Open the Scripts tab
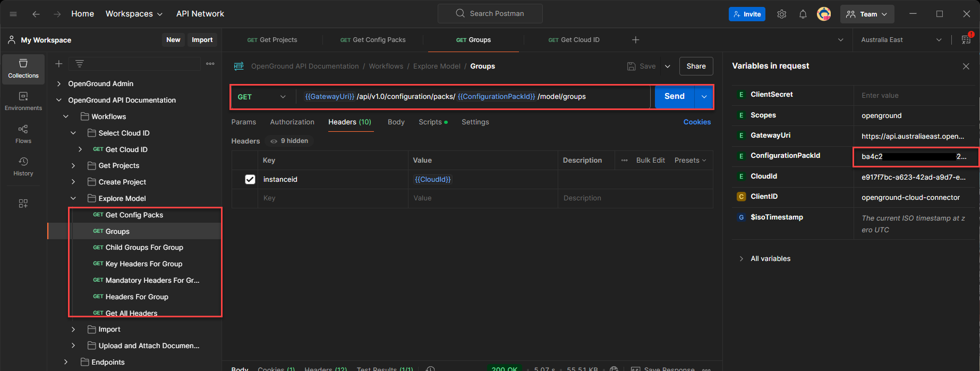This screenshot has height=371, width=980. coord(433,122)
